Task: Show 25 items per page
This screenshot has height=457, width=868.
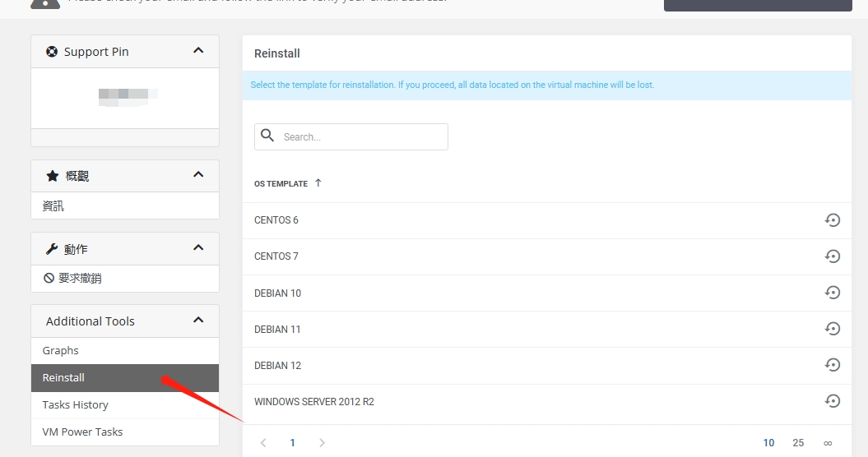Action: (x=798, y=443)
